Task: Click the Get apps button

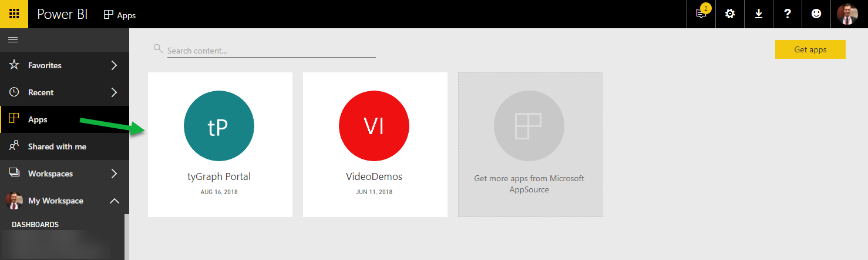Action: pyautogui.click(x=810, y=50)
